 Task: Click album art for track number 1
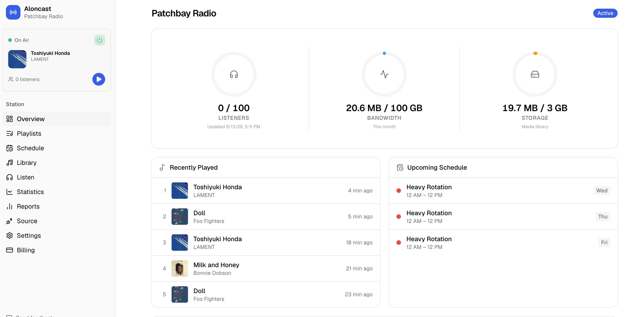click(x=180, y=191)
